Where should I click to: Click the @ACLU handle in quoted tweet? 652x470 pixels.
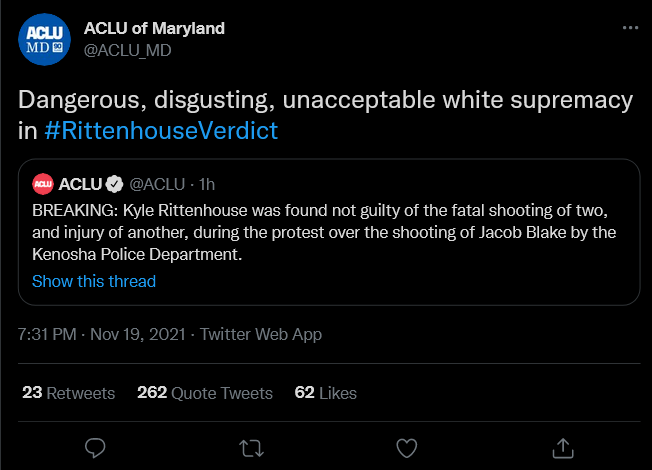click(x=158, y=183)
